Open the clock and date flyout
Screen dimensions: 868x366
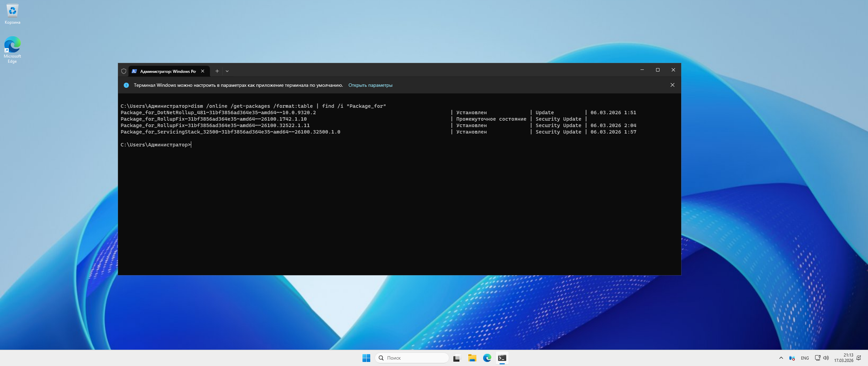tap(844, 358)
